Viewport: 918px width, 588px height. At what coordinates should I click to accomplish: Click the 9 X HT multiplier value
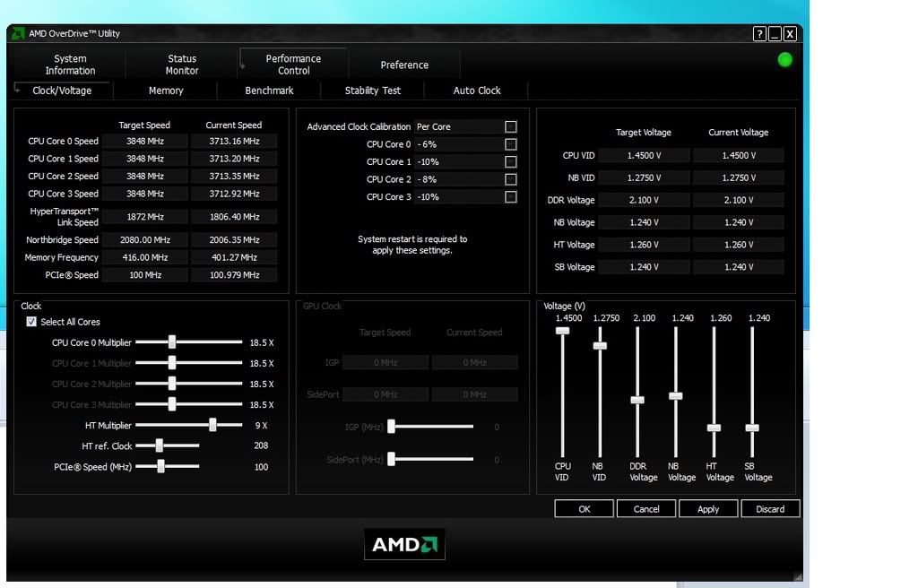(261, 425)
